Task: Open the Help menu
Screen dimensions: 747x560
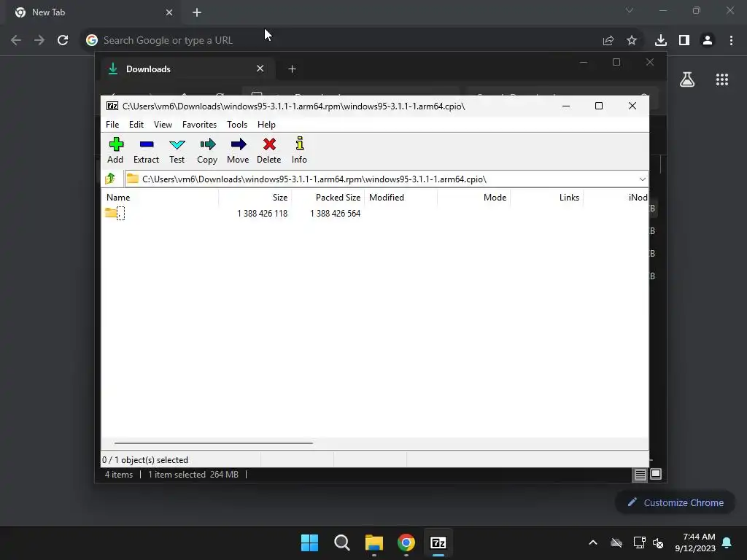Action: (266, 124)
